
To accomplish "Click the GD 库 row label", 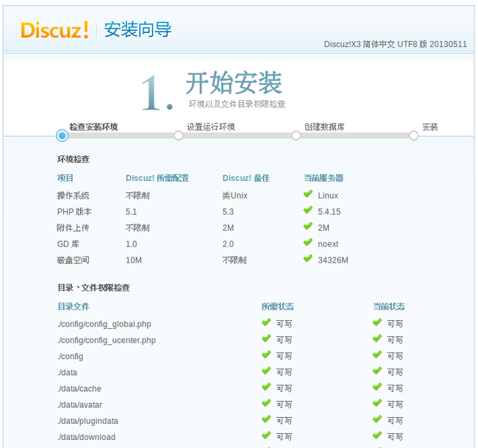I will coord(68,244).
